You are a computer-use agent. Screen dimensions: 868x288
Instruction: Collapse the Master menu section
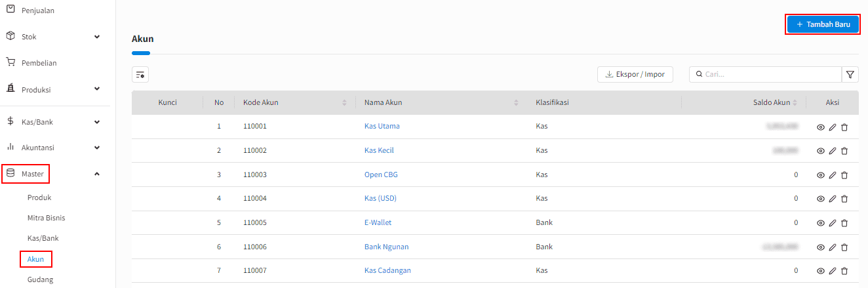(97, 174)
